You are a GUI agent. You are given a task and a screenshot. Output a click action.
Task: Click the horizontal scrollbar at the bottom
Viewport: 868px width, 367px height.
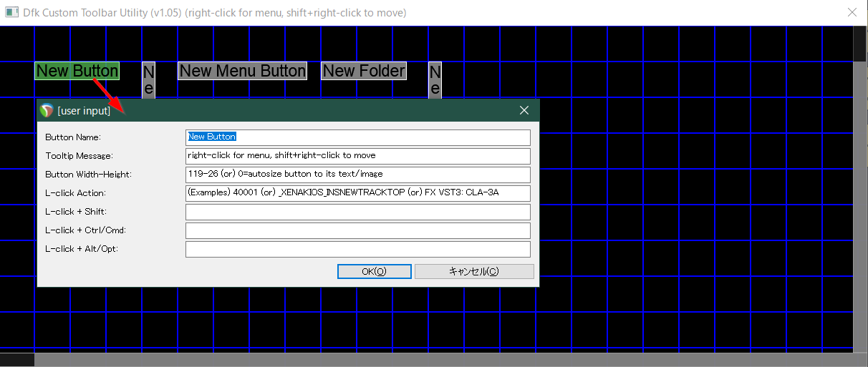430,360
